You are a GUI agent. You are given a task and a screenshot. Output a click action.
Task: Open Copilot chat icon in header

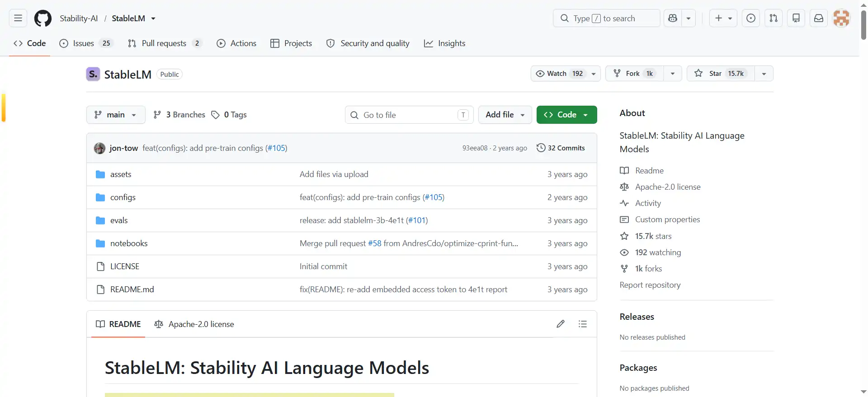click(673, 18)
